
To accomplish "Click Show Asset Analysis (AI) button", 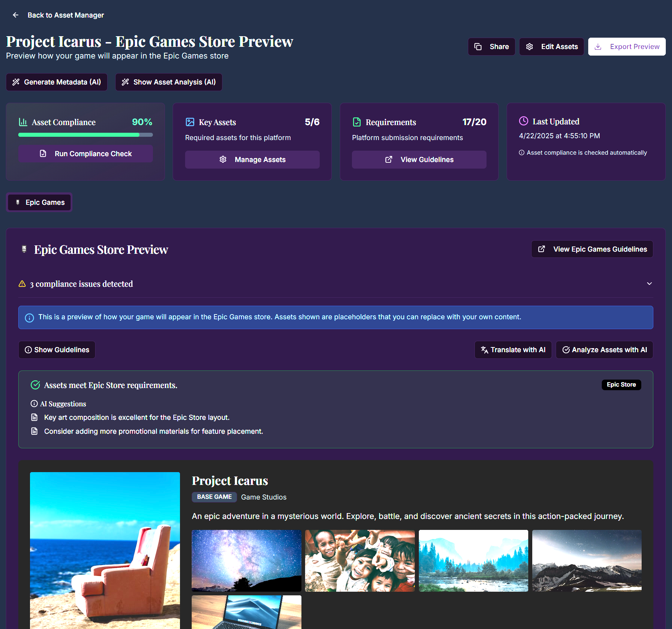I will (169, 82).
